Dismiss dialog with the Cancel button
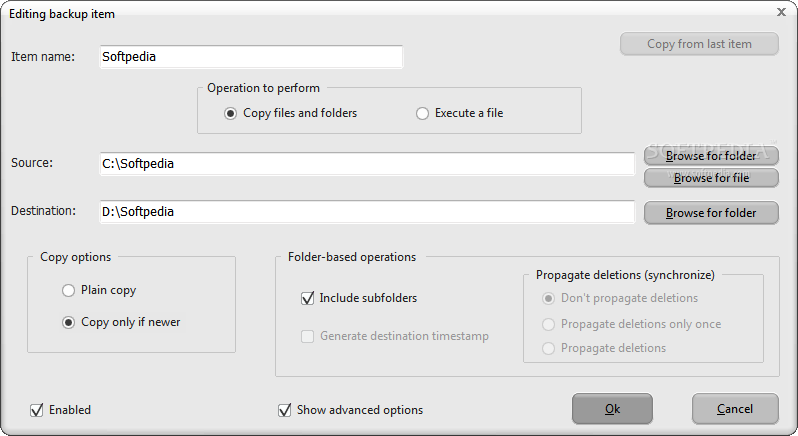Image resolution: width=798 pixels, height=436 pixels. 735,409
